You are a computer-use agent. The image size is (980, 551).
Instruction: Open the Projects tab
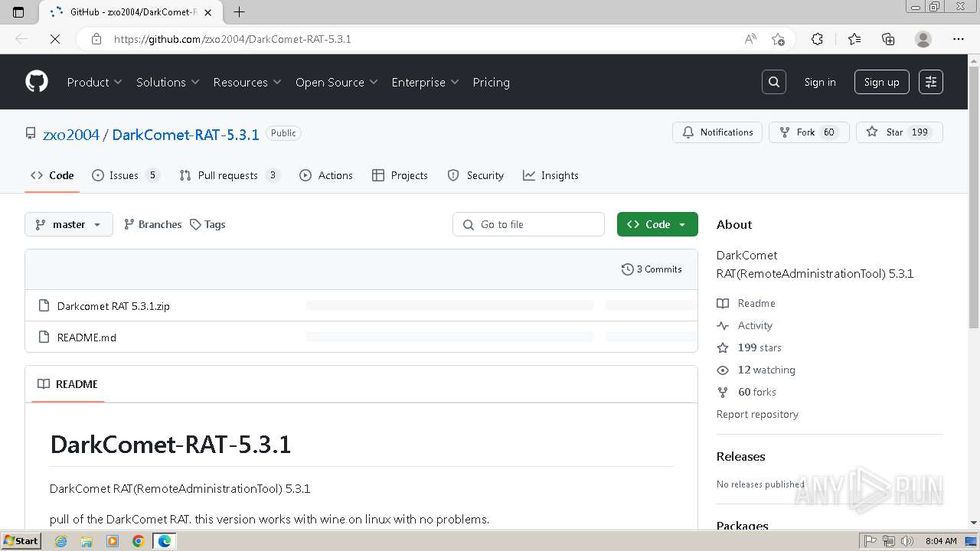click(x=400, y=175)
